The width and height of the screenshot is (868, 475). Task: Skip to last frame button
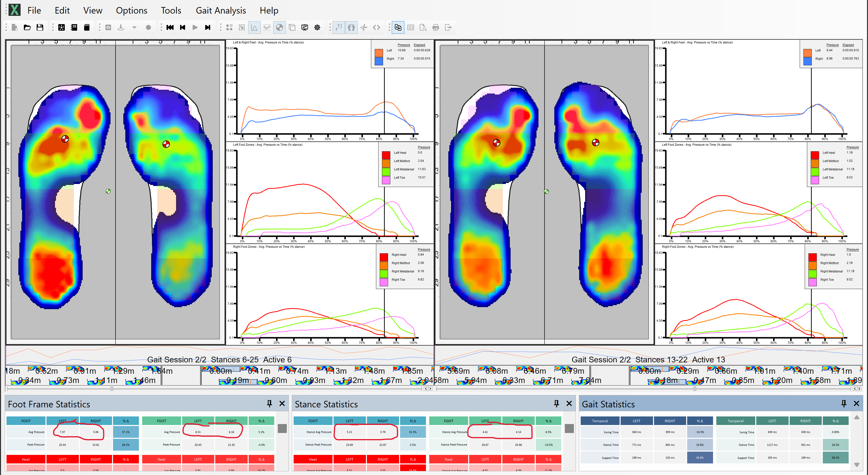coord(207,28)
